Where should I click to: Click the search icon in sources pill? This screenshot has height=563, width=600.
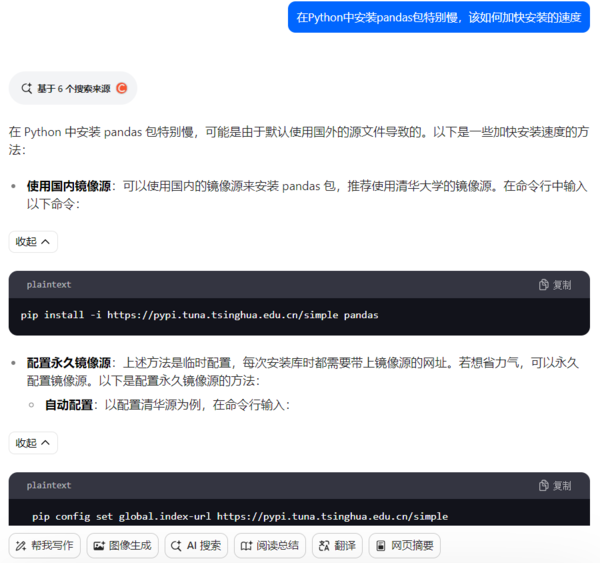pos(26,88)
